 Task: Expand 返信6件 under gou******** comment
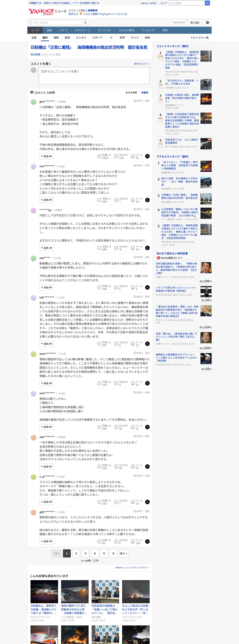click(47, 156)
